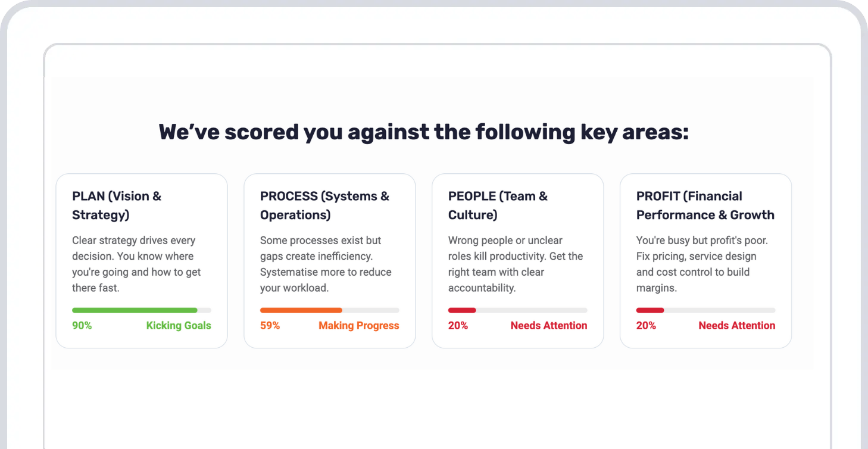Select the PEOPLE (Team & Culture) title

tap(498, 205)
